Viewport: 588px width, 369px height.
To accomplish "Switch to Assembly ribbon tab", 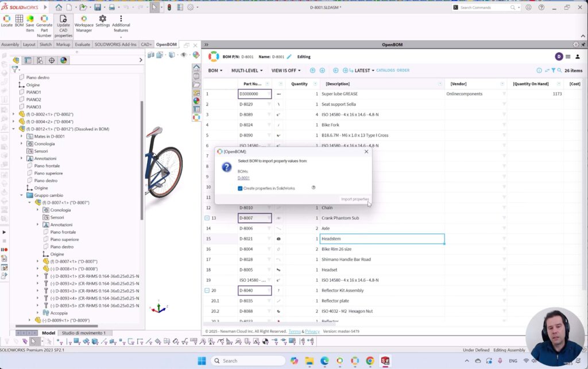I will tap(10, 44).
